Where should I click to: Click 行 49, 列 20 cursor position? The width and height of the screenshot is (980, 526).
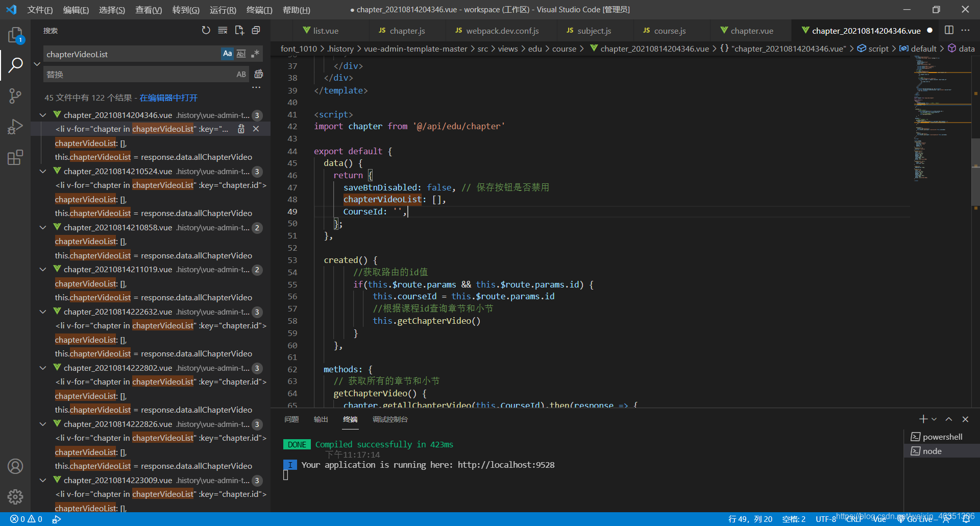(x=750, y=519)
